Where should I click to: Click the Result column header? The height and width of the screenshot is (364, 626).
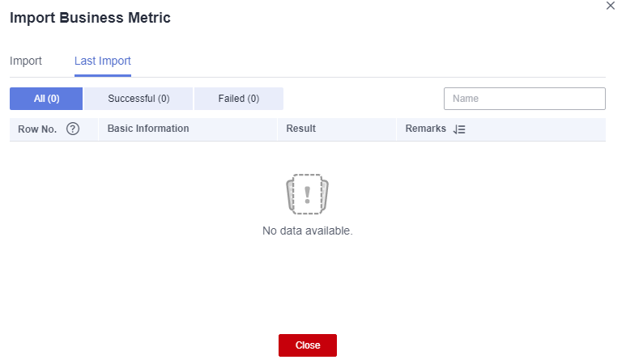coord(300,129)
